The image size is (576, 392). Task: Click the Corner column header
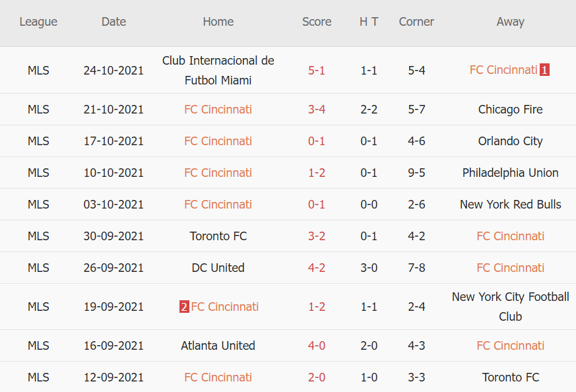click(x=416, y=22)
